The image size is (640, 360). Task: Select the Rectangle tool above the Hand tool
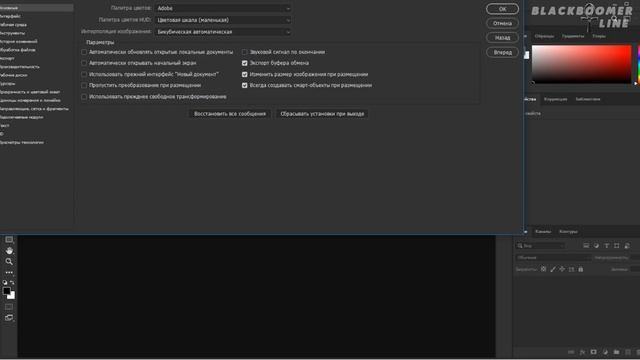pyautogui.click(x=9, y=240)
